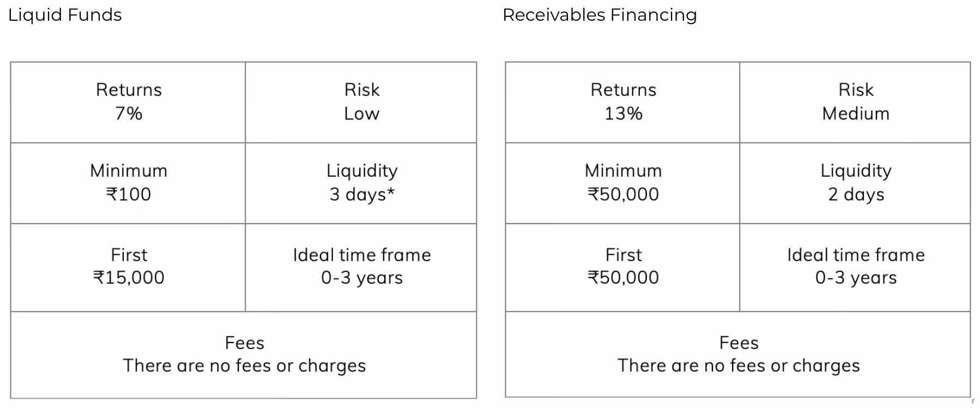Select the Returns 13% cell

(x=623, y=103)
